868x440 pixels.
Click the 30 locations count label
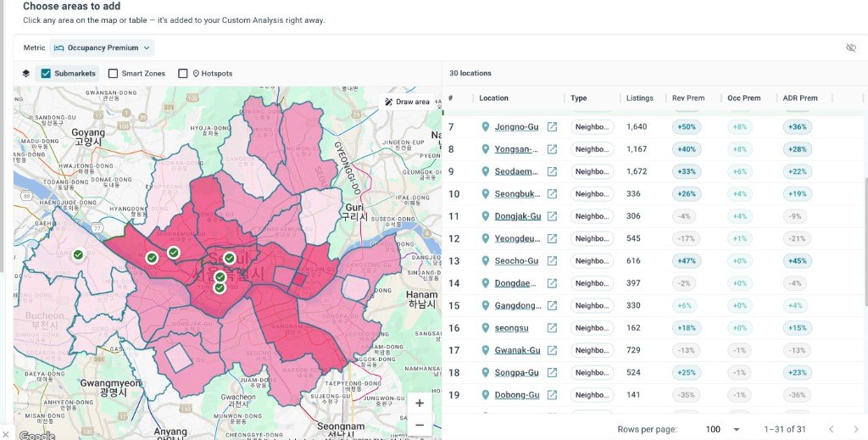coord(470,73)
